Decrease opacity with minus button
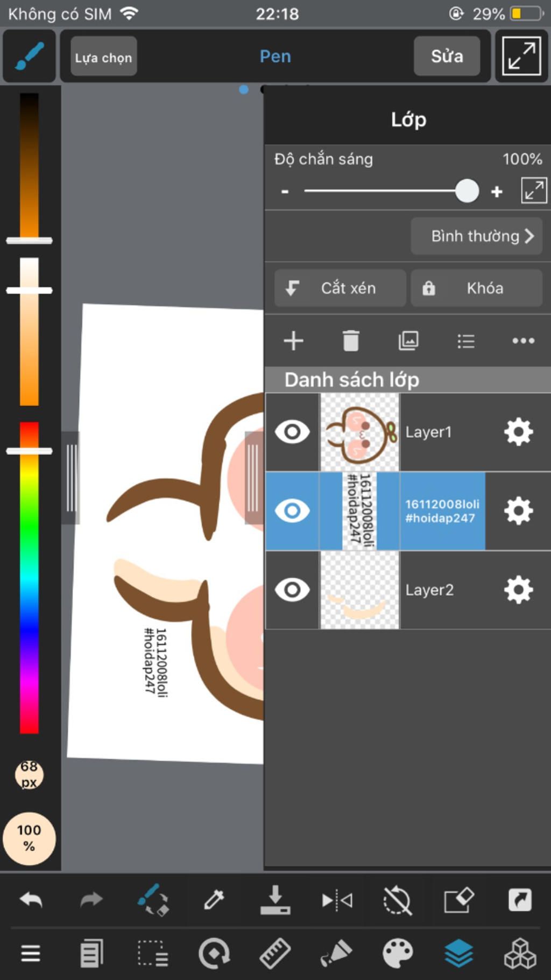The image size is (551, 980). [285, 191]
